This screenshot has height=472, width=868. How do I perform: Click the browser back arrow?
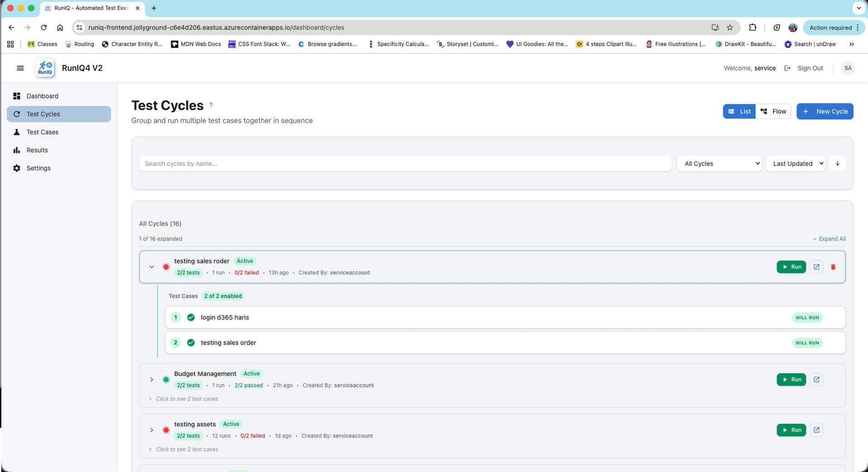tap(11, 28)
